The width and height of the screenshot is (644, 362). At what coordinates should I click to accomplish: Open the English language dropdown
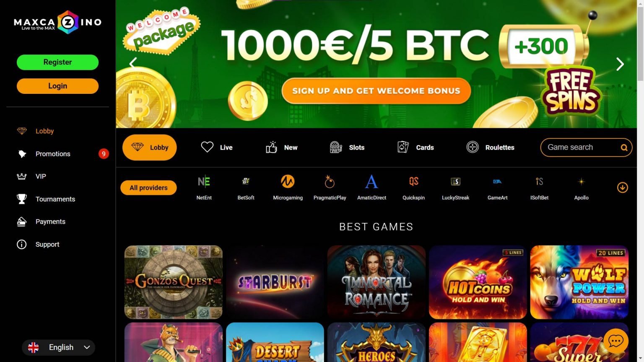point(59,347)
